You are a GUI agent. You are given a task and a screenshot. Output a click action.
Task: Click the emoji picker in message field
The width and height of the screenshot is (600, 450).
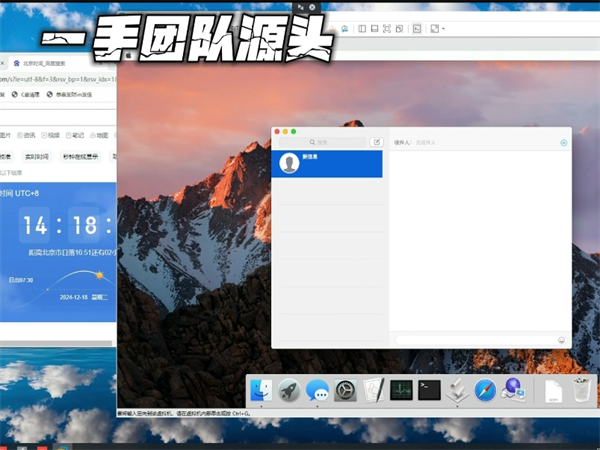click(x=562, y=339)
